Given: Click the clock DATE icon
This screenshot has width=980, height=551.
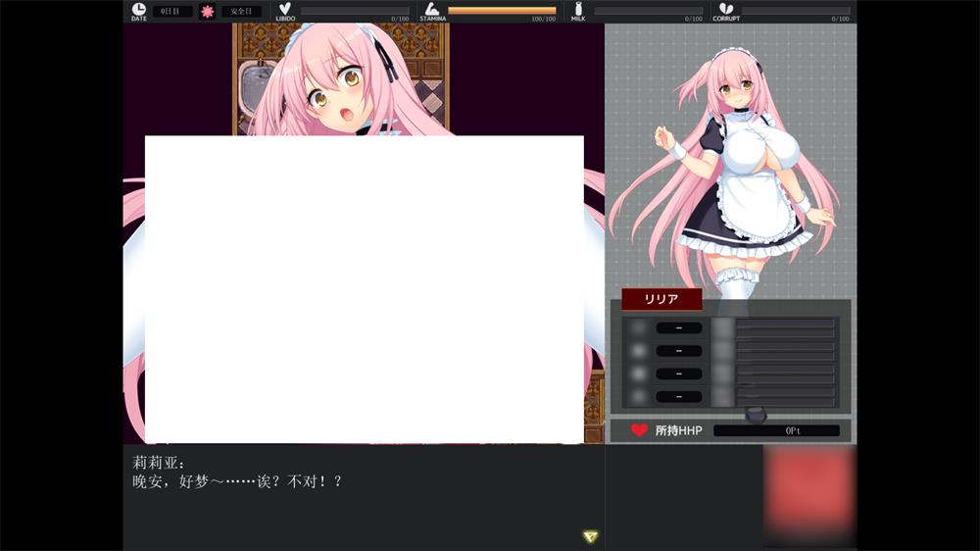Looking at the screenshot, I should coord(138,10).
